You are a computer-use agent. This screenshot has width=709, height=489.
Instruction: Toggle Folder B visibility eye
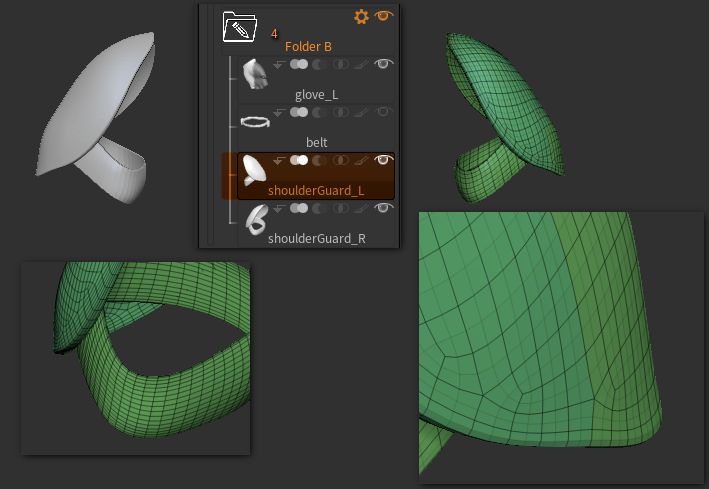[x=384, y=16]
